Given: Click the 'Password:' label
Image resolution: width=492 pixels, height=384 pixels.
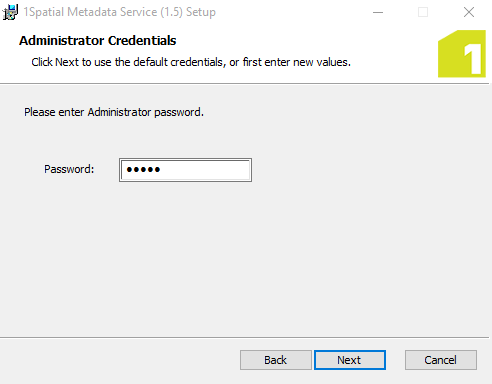Looking at the screenshot, I should (69, 169).
